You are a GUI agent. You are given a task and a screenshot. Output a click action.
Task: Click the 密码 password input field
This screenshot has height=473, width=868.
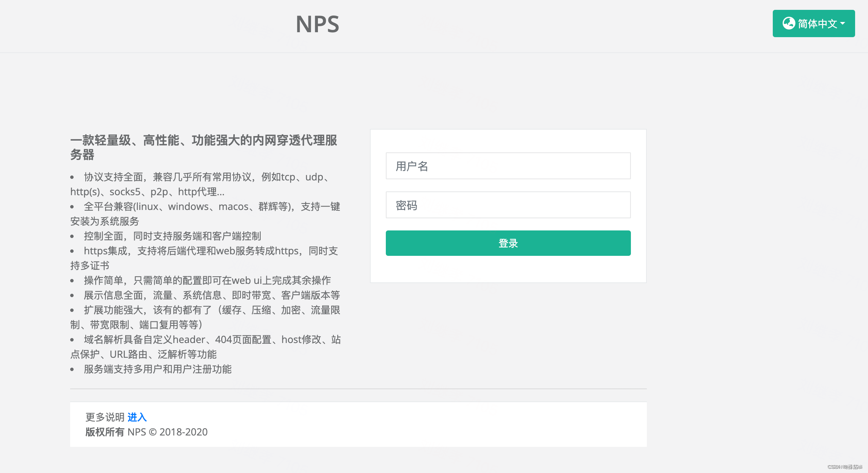508,205
